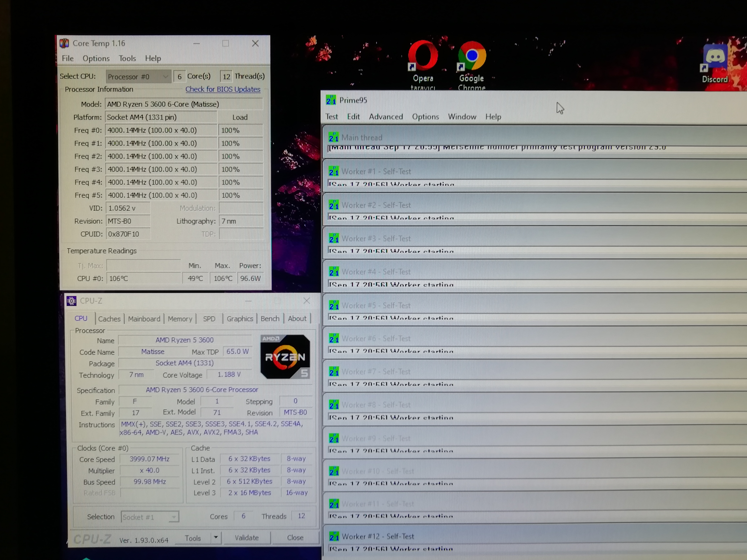Switch to the Mainboard tab in CPU-Z
Screen dimensions: 747x560
pos(144,319)
